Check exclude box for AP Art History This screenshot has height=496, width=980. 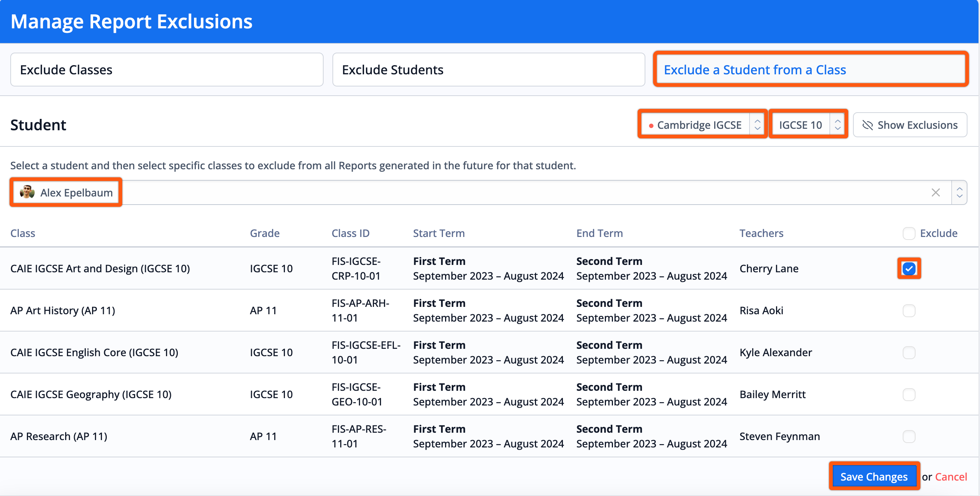pos(909,311)
